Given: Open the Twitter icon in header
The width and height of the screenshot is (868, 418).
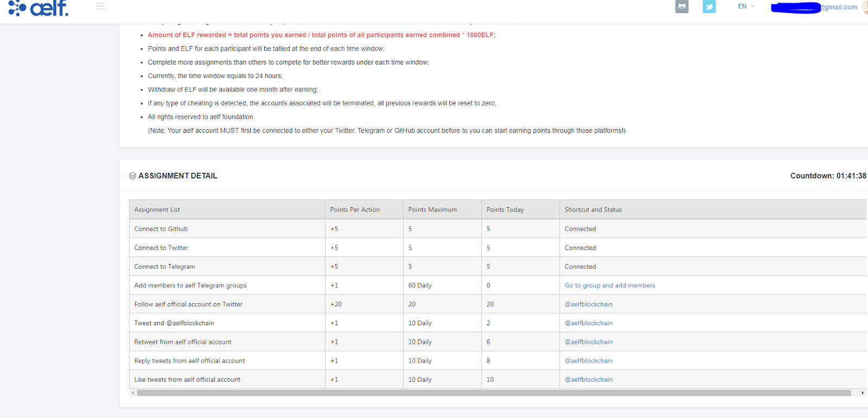Looking at the screenshot, I should [709, 7].
